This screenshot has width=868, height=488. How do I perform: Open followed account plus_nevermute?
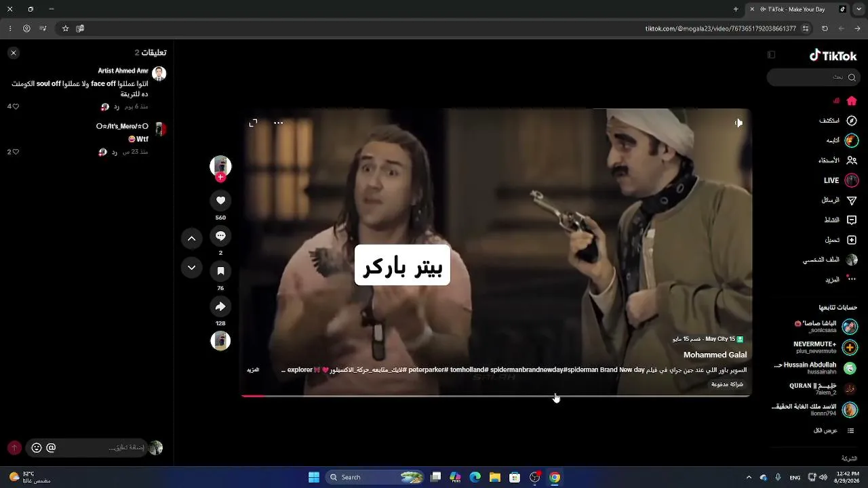point(825,348)
